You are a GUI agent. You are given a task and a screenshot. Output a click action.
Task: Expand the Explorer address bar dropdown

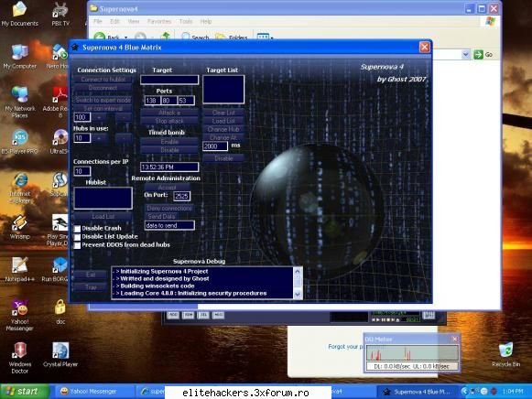coord(465,54)
